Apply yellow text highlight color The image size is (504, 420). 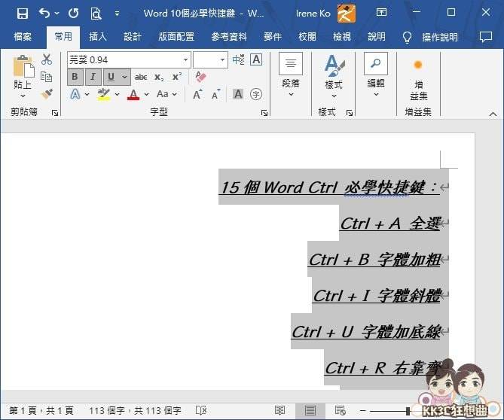click(x=104, y=94)
